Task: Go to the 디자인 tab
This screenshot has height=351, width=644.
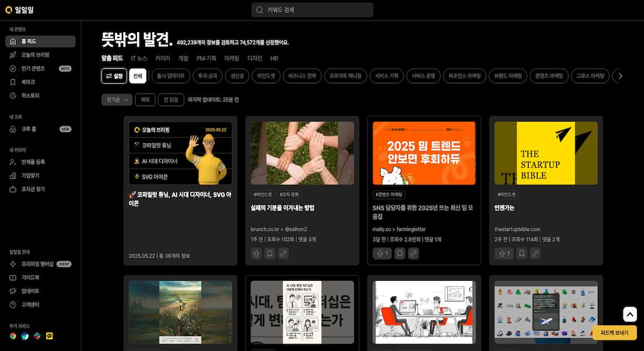Action: [255, 58]
